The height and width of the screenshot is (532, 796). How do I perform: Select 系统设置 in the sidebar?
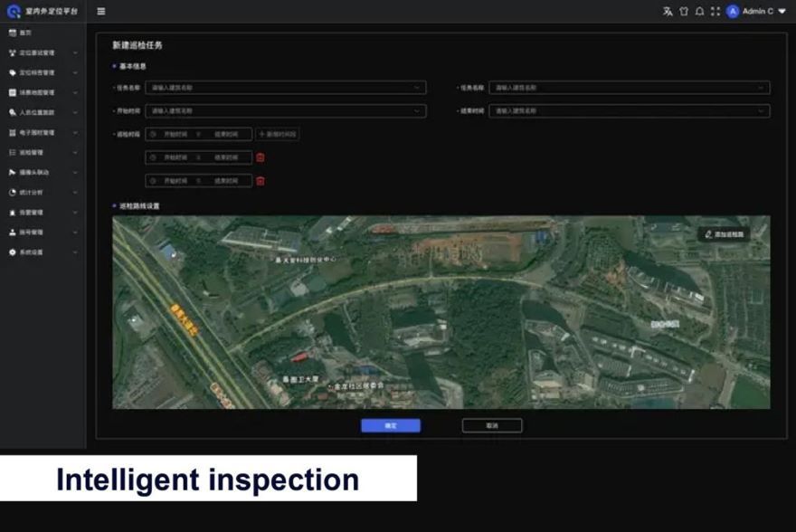click(43, 252)
